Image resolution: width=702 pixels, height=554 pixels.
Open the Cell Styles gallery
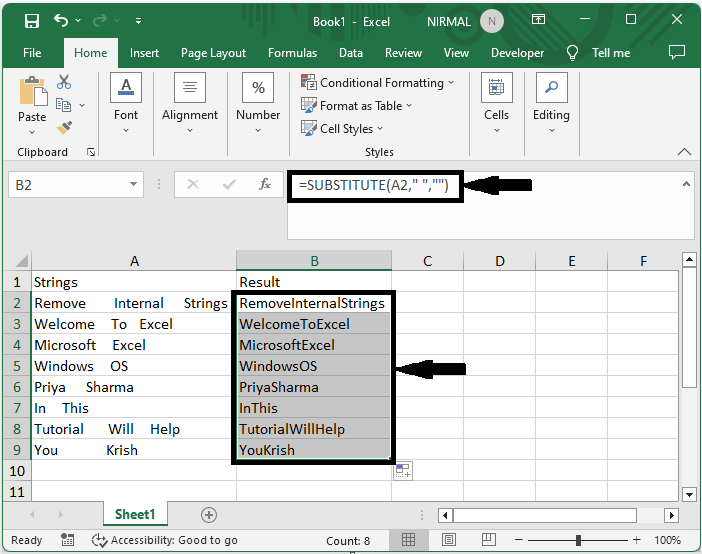pos(342,129)
